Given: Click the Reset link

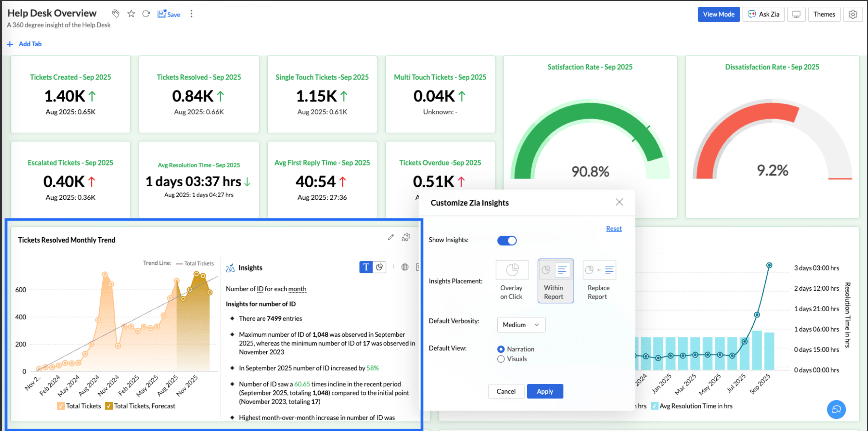Looking at the screenshot, I should [x=613, y=228].
